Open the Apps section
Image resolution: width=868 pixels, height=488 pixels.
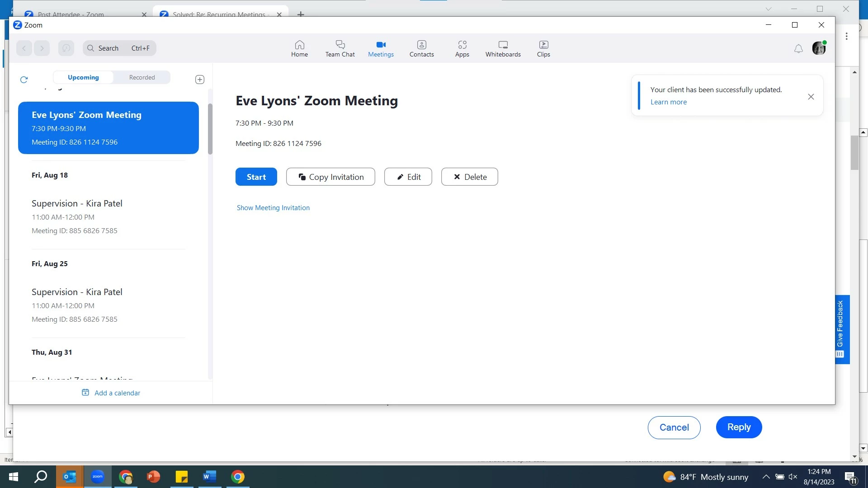(x=462, y=48)
